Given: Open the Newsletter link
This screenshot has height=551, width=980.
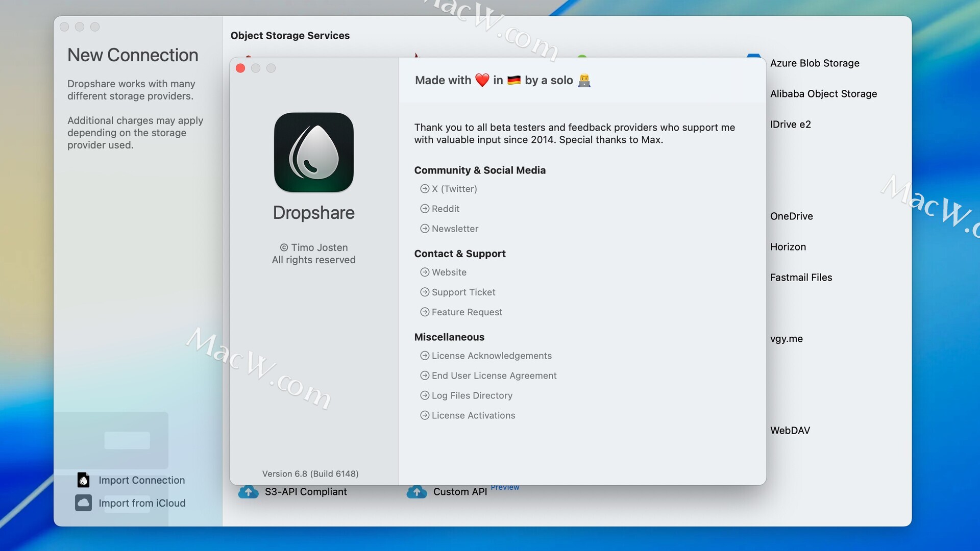Looking at the screenshot, I should tap(455, 229).
